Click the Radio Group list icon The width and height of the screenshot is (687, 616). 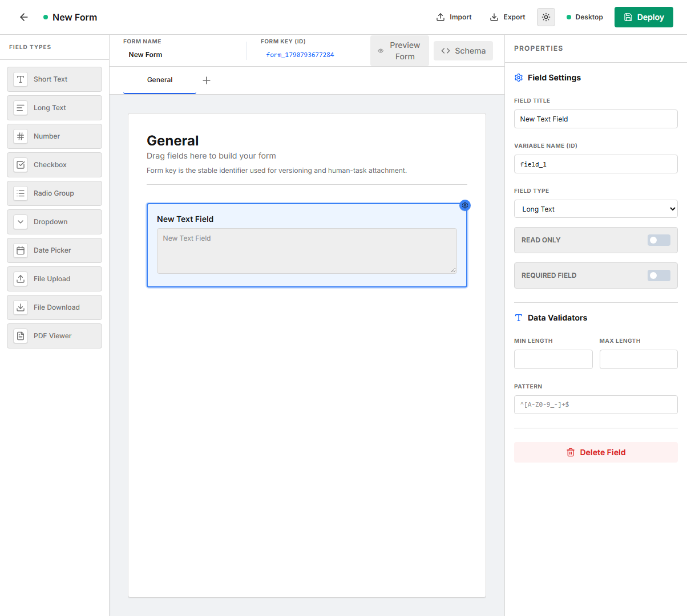coord(21,193)
